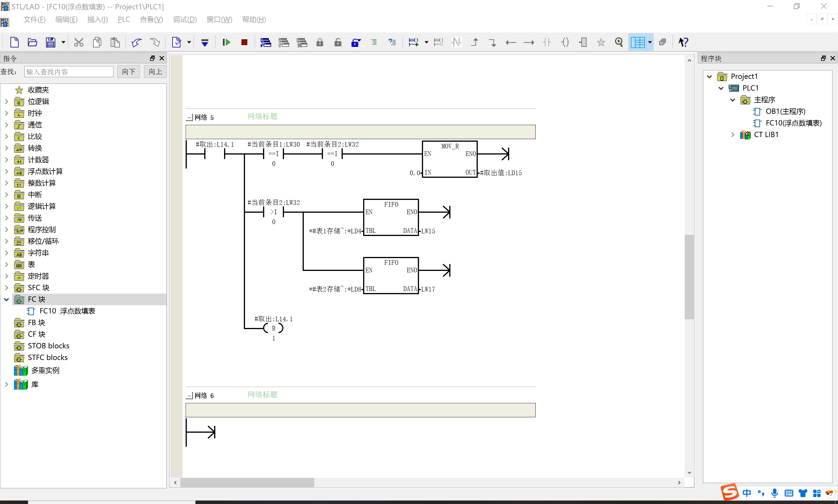
Task: Click the Undo arrow icon
Action: [x=136, y=42]
